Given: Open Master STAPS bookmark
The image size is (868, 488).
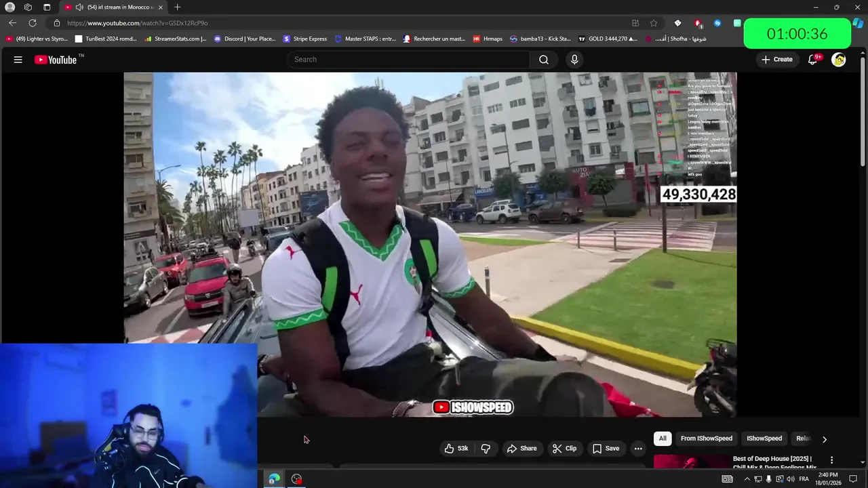Looking at the screenshot, I should 366,39.
